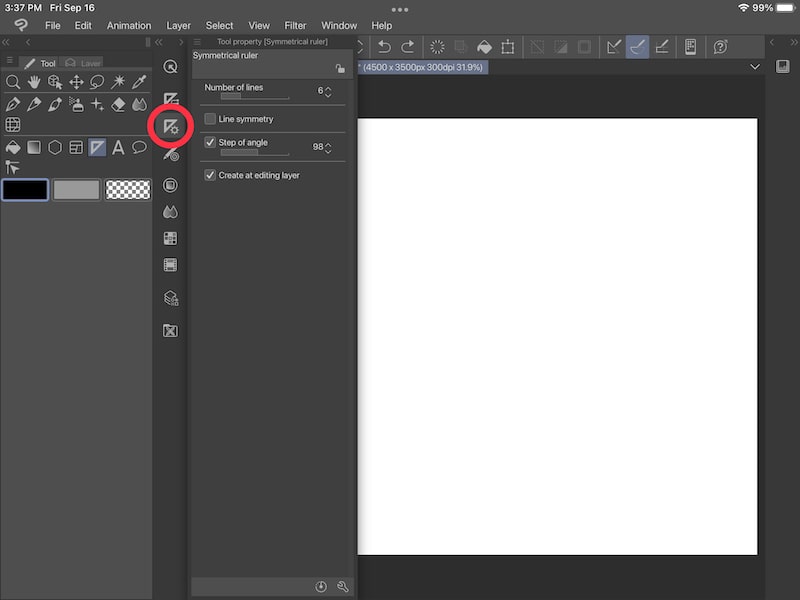
Task: Pick the Paint bucket fill tool
Action: click(13, 146)
